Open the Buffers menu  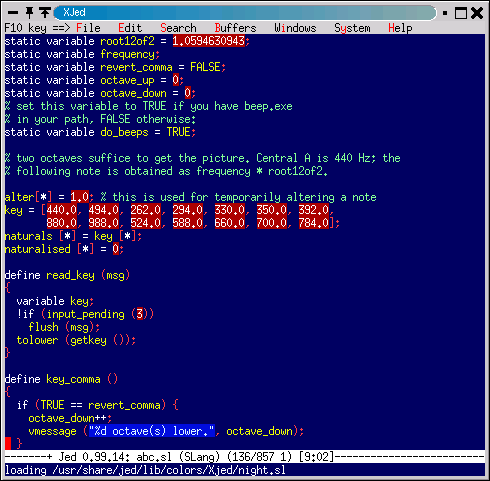tap(235, 28)
